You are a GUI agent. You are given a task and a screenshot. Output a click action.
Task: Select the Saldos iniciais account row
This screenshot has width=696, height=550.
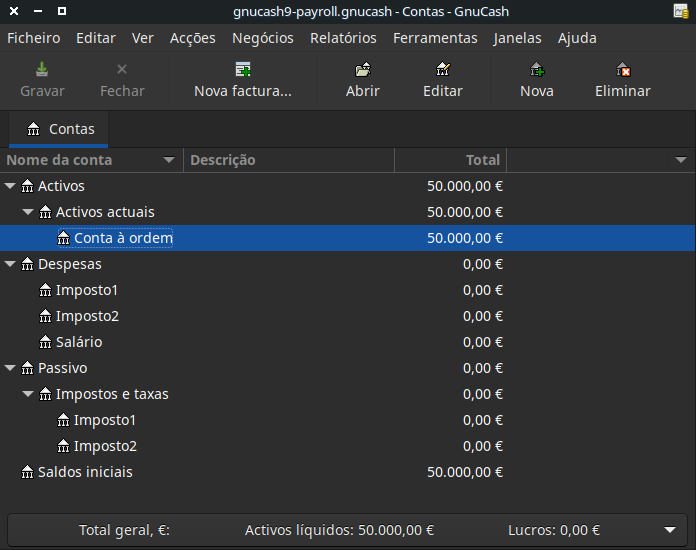tap(85, 472)
